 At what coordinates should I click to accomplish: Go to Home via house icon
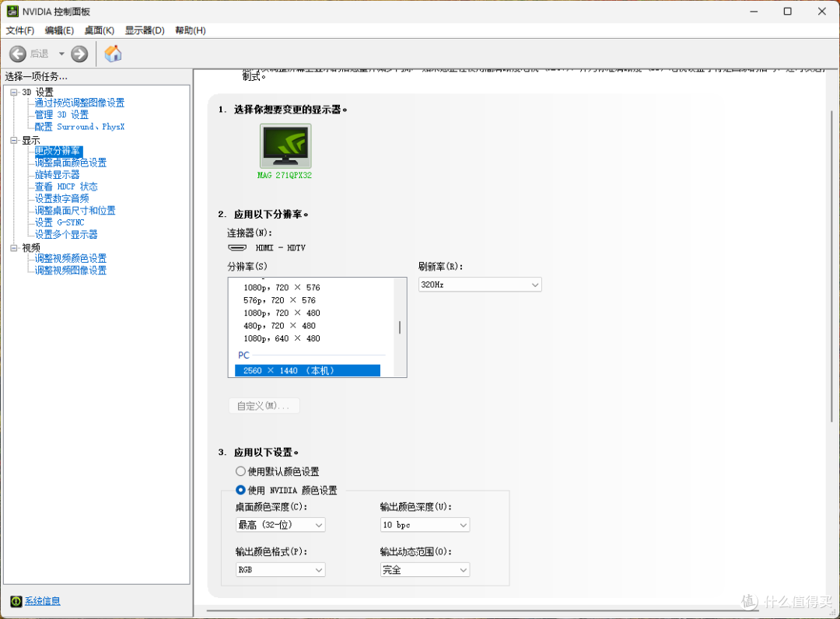(113, 54)
